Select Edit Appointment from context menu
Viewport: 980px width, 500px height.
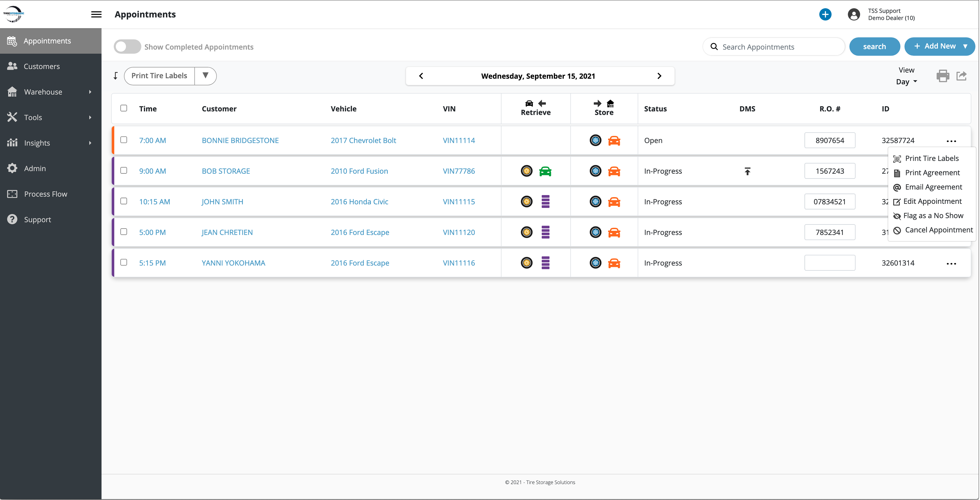[932, 201]
